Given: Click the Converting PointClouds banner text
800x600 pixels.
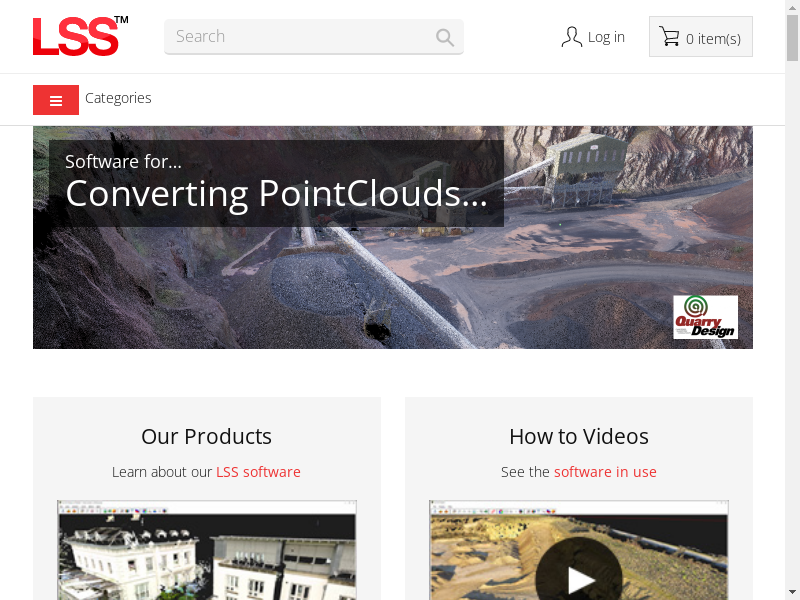Looking at the screenshot, I should pos(277,193).
